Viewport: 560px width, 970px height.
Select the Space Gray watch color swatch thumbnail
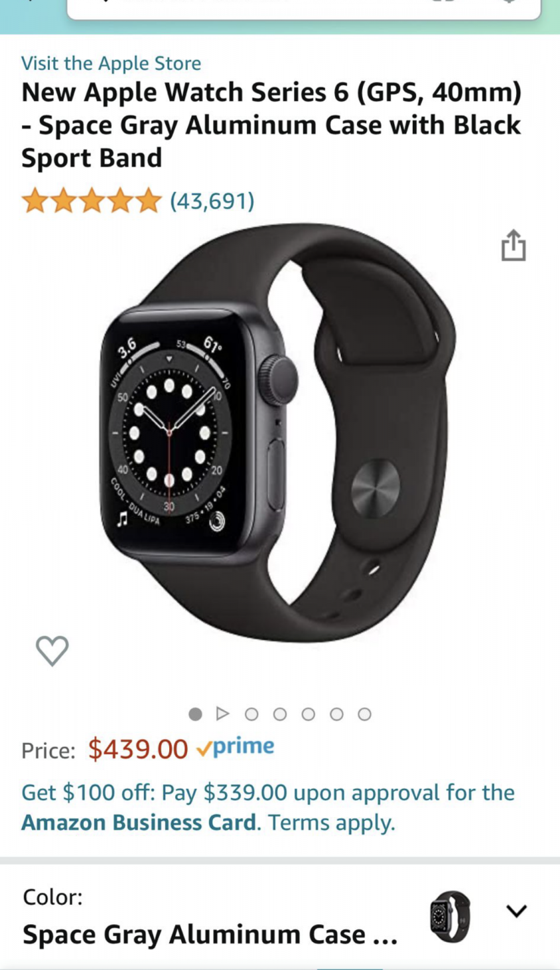450,917
